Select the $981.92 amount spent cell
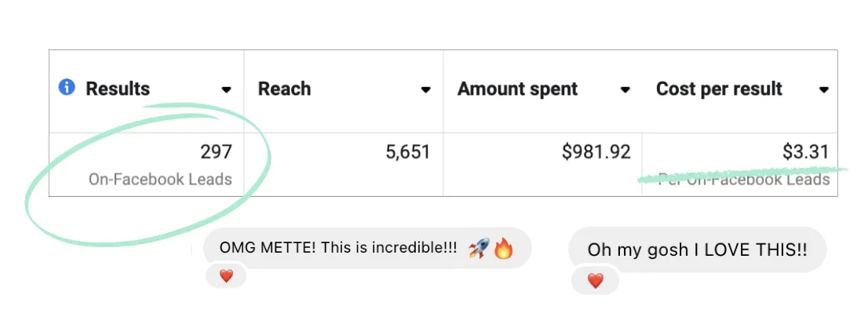This screenshot has width=868, height=317. [x=596, y=151]
